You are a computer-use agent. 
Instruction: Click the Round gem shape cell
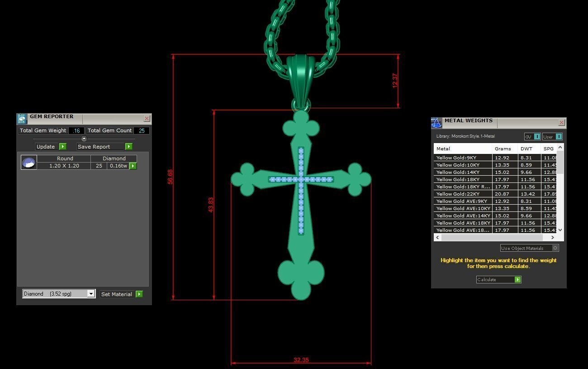point(64,158)
